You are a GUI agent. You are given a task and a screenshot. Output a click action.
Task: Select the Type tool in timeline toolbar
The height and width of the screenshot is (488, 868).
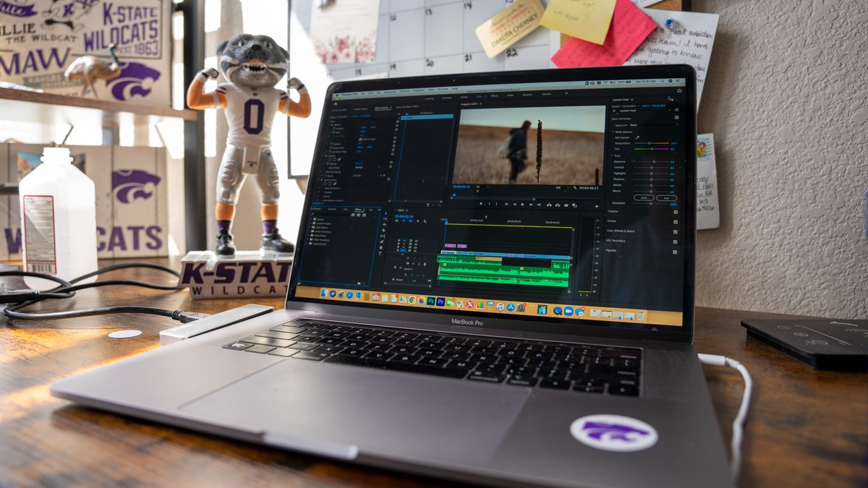(x=380, y=253)
